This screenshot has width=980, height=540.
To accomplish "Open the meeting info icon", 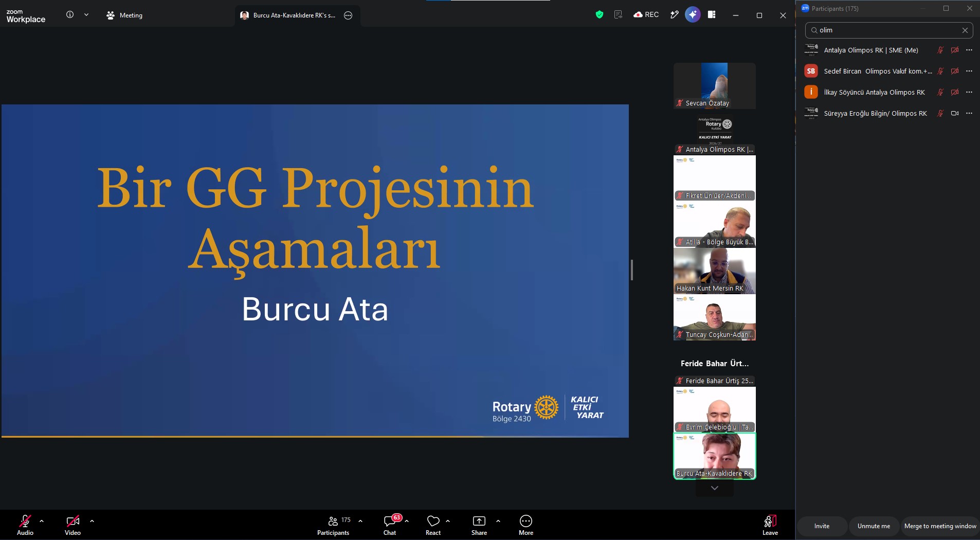I will point(70,15).
